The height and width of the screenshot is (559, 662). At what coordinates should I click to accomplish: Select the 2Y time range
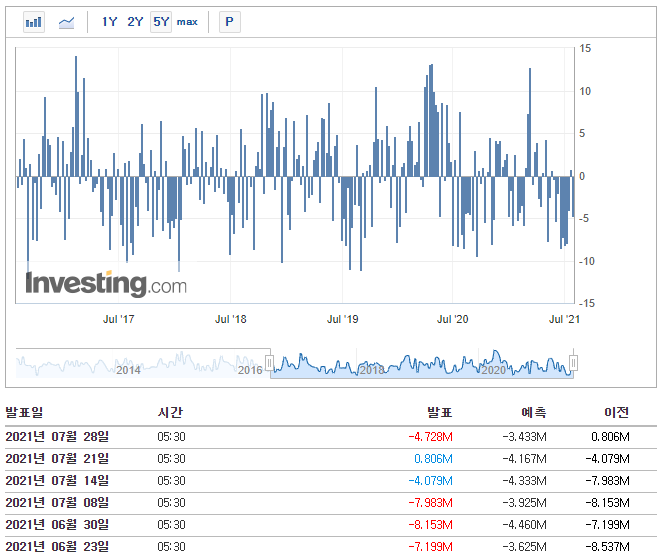tap(135, 22)
